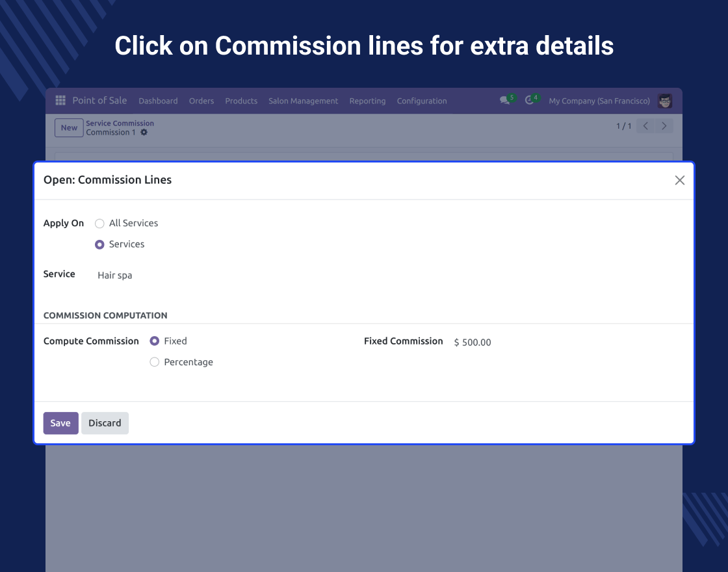The image size is (728, 572).
Task: Save the commission line
Action: pyautogui.click(x=61, y=423)
